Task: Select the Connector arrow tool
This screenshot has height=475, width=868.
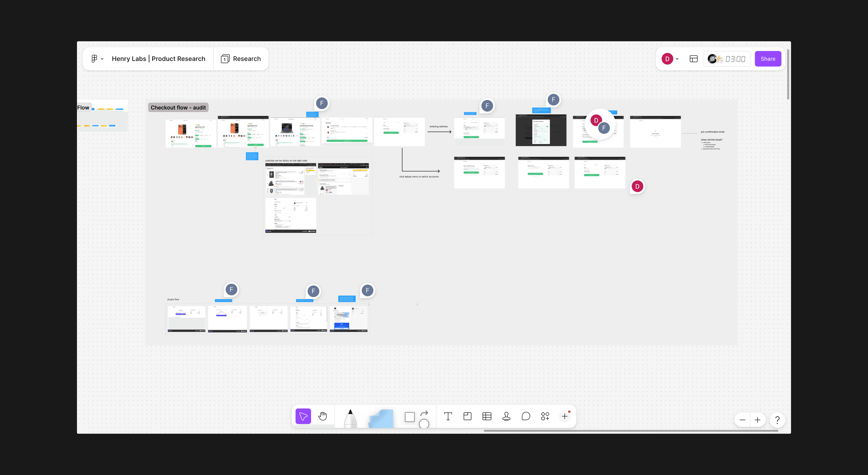Action: pos(424,413)
